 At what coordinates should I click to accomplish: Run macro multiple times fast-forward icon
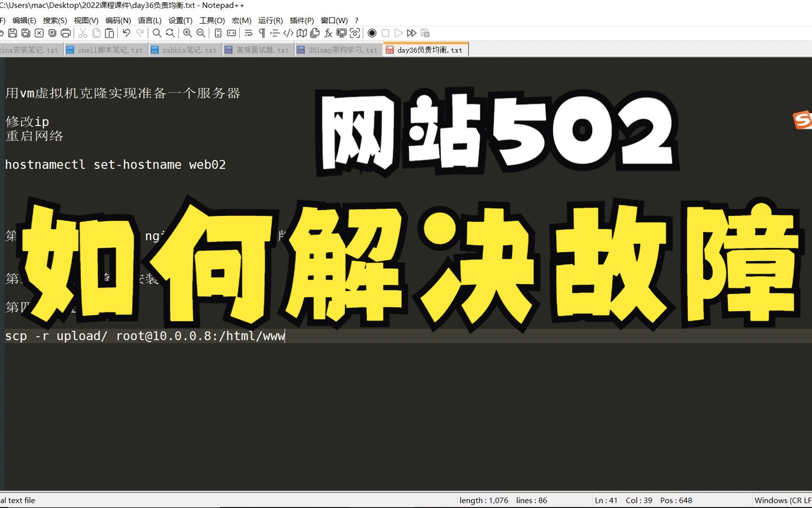pos(412,33)
